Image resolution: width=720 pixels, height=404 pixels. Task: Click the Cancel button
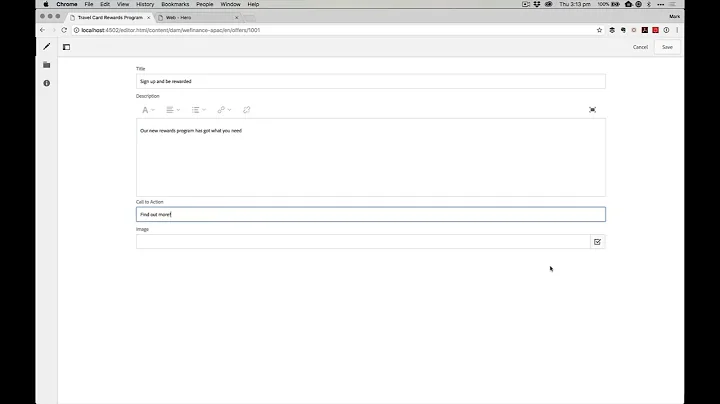click(640, 47)
